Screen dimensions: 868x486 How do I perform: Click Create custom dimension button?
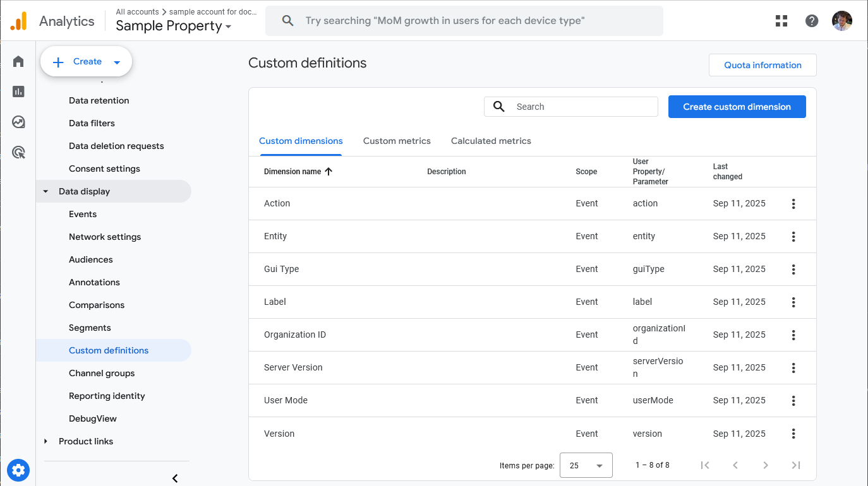point(737,107)
